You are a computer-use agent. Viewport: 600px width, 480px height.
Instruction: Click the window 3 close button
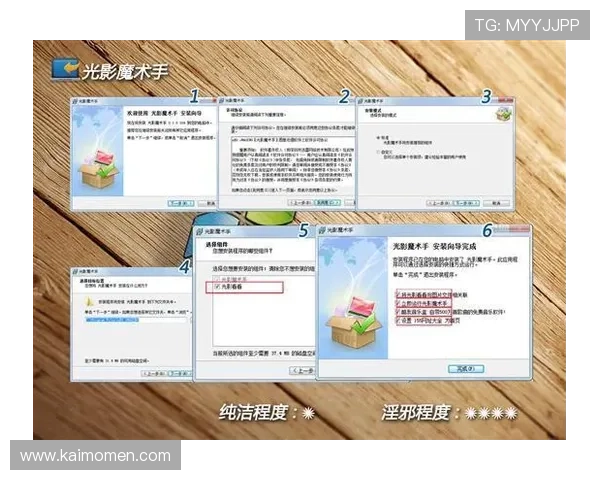pos(505,100)
